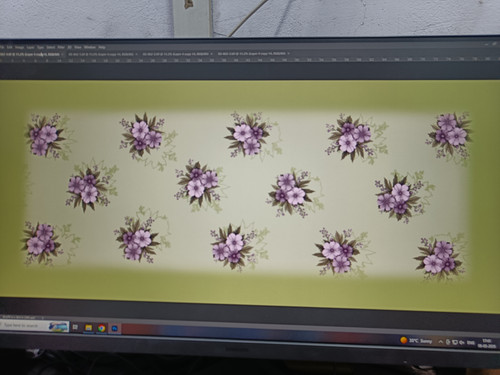Switch to the third document tab
The width and height of the screenshot is (500, 375).
pyautogui.click(x=177, y=54)
